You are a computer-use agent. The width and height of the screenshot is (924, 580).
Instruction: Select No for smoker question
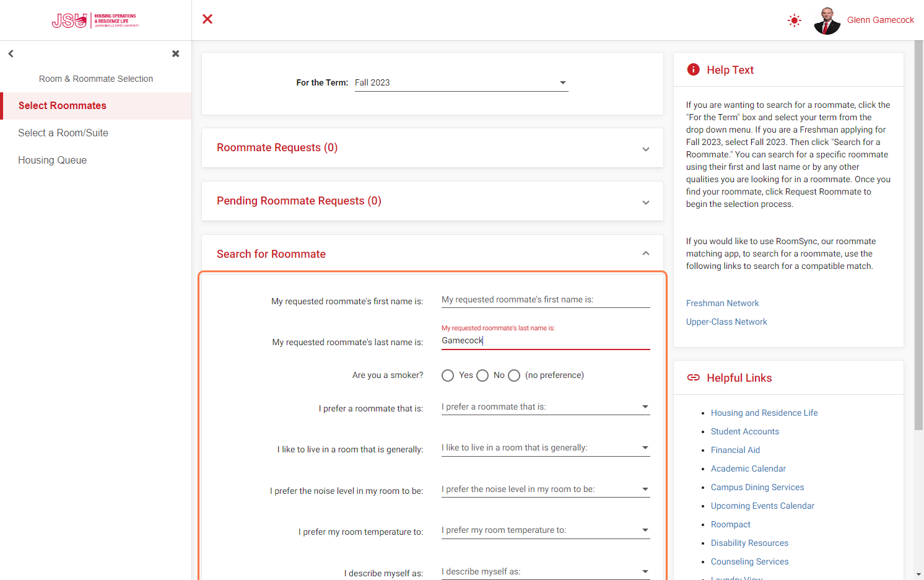click(x=482, y=376)
